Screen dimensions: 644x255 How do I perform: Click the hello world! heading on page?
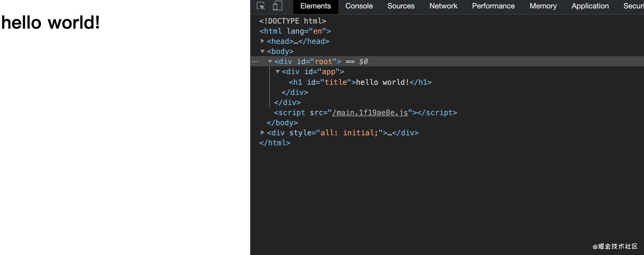(x=51, y=22)
